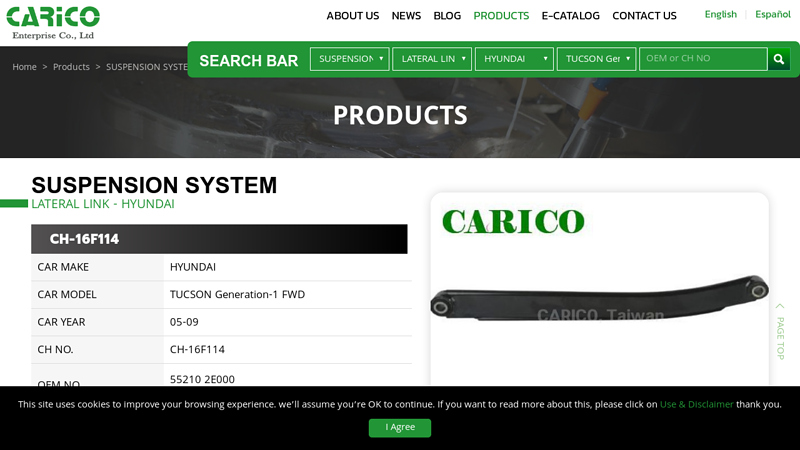Click the SUSPENSION SYSTEM heading
Screen dimensions: 800x450
pos(154,185)
